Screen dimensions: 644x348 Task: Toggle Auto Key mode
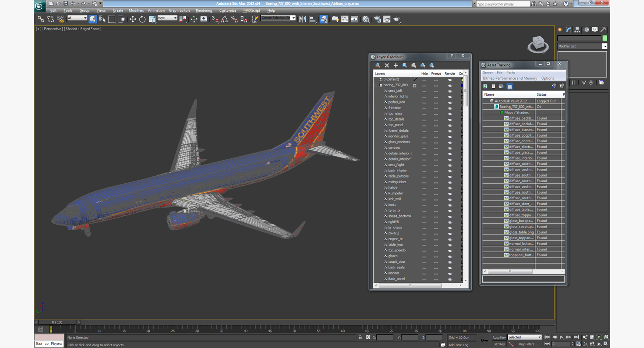pyautogui.click(x=499, y=337)
